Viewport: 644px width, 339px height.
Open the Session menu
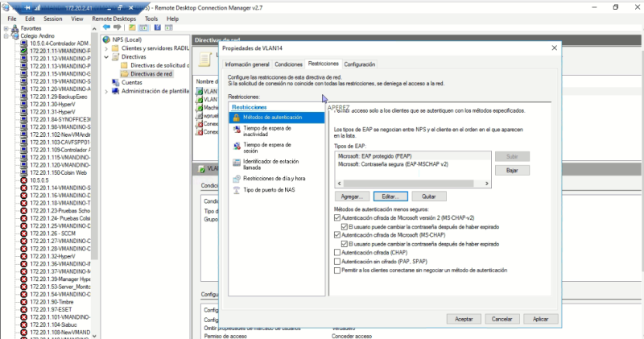tap(53, 19)
